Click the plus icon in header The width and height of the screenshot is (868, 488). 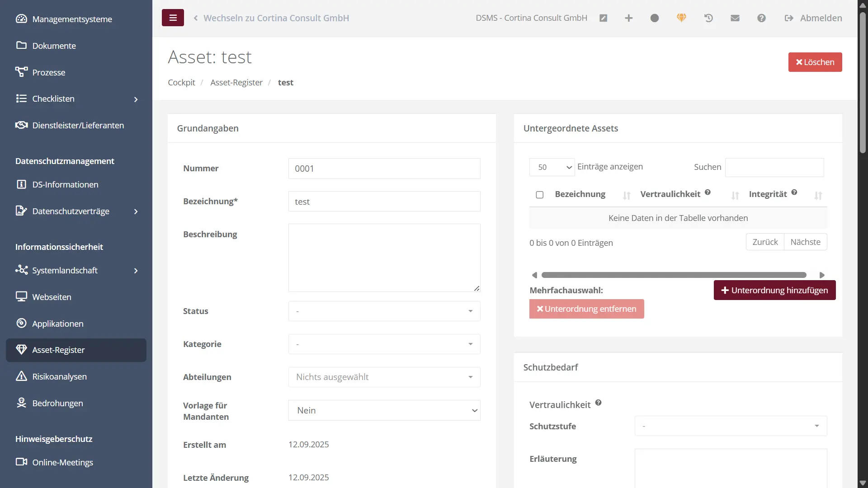pyautogui.click(x=628, y=18)
